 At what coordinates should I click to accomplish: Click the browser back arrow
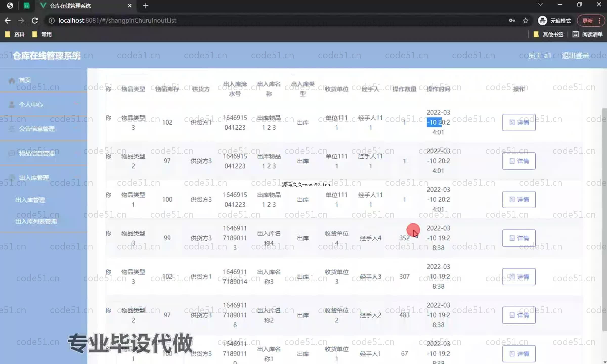[8, 20]
